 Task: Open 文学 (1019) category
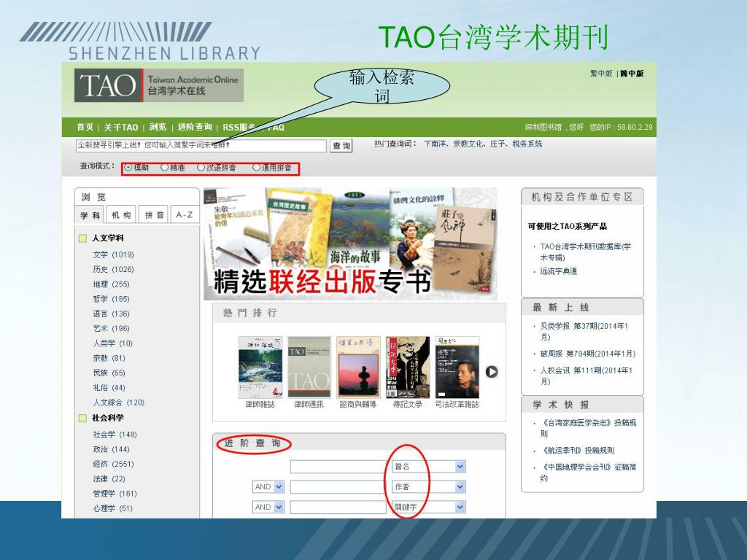coord(113,254)
